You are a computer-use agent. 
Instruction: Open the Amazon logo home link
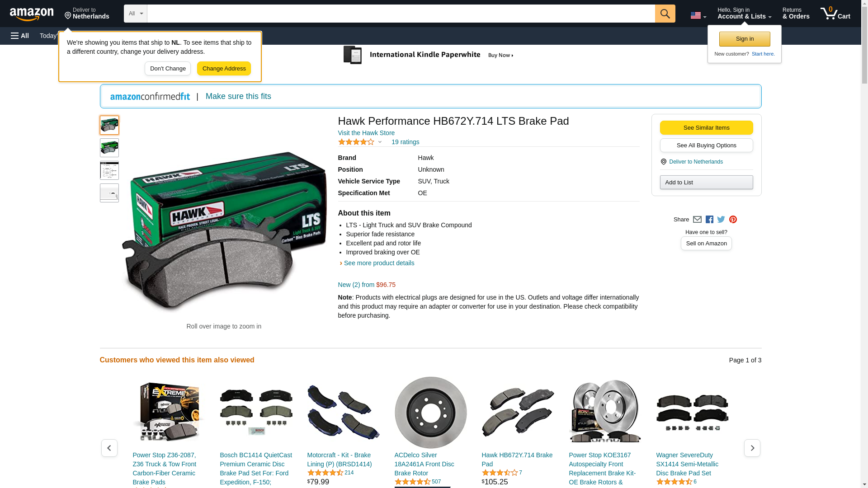point(32,14)
